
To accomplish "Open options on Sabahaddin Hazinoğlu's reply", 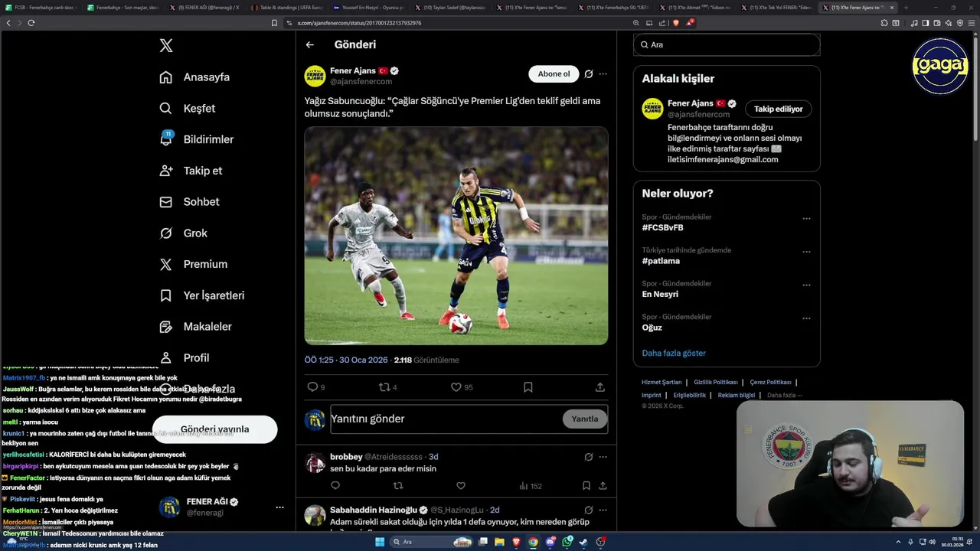I will coord(603,510).
